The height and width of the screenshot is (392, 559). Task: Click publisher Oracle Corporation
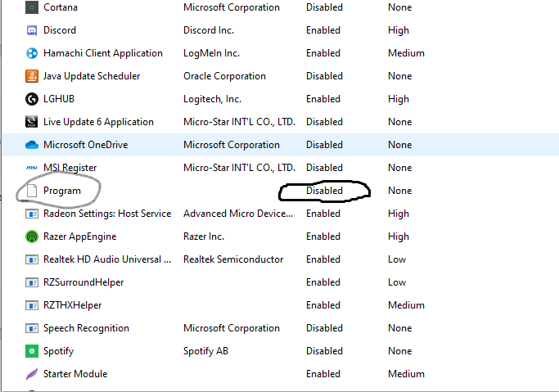click(224, 76)
